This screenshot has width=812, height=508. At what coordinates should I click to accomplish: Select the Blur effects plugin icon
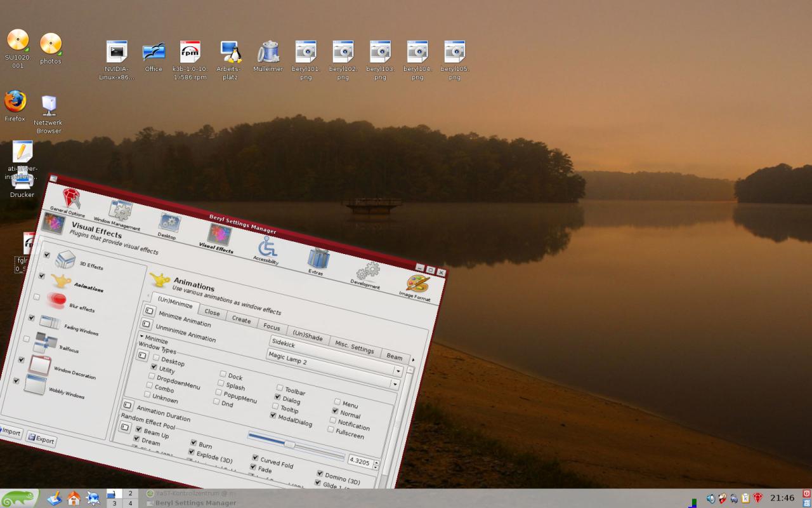[56, 300]
